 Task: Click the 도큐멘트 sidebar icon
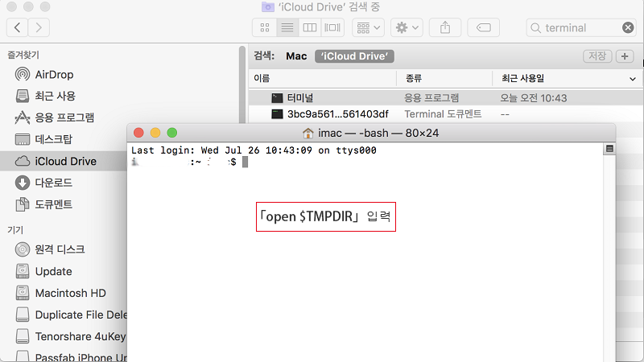click(23, 204)
